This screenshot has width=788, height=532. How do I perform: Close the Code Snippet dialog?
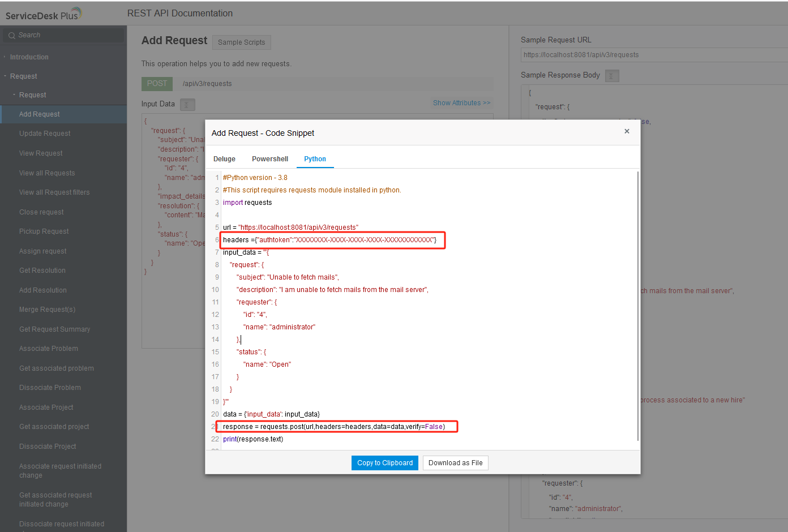point(627,131)
